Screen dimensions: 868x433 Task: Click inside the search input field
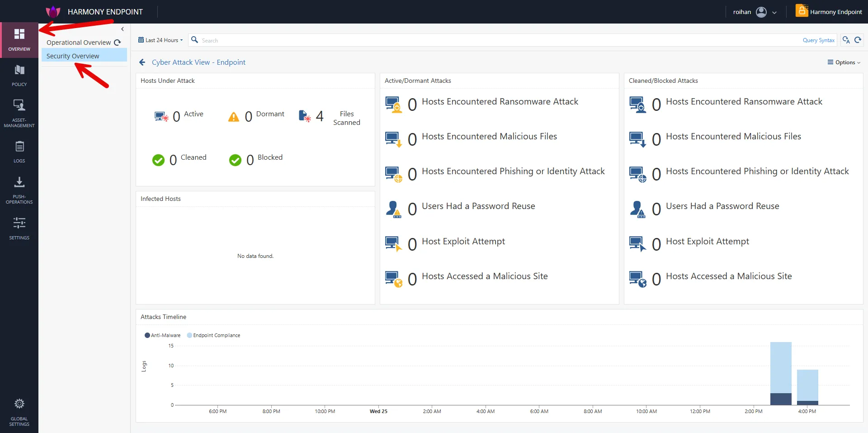316,40
